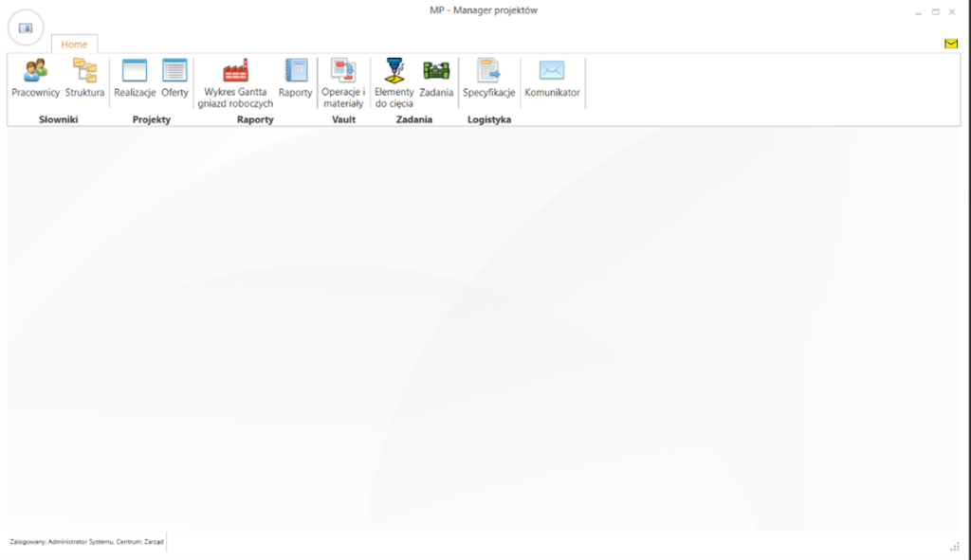
Task: Open Elementy do cięcia cutting list
Action: [394, 83]
